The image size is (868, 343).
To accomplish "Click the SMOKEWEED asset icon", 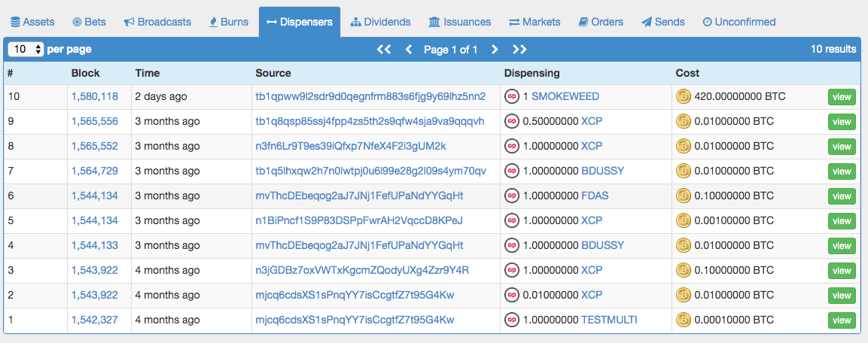I will (512, 96).
